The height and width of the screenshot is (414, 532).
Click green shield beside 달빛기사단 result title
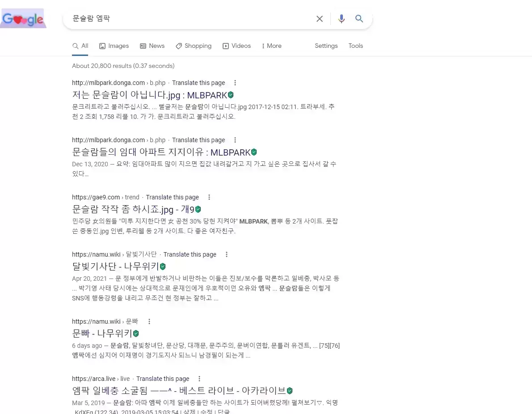(x=163, y=266)
